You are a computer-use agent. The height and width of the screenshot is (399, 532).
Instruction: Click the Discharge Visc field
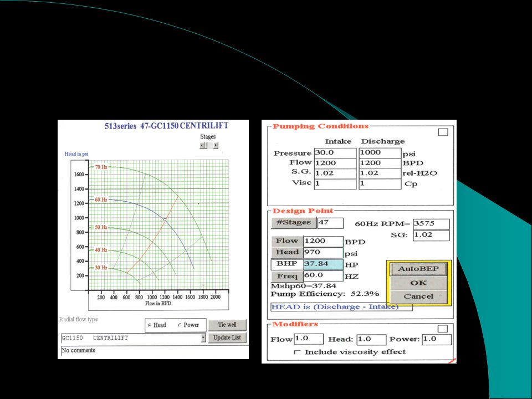[x=380, y=184]
